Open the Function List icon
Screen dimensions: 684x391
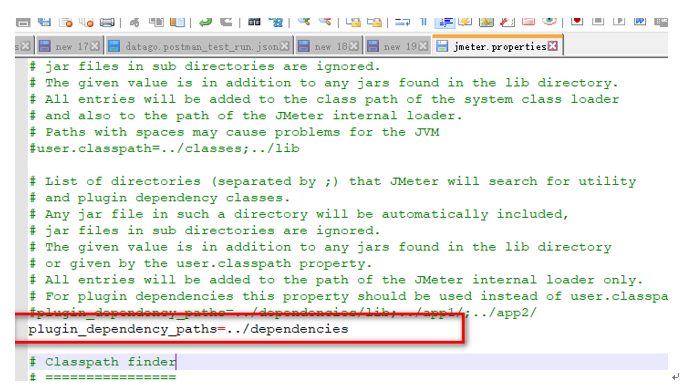coord(507,22)
